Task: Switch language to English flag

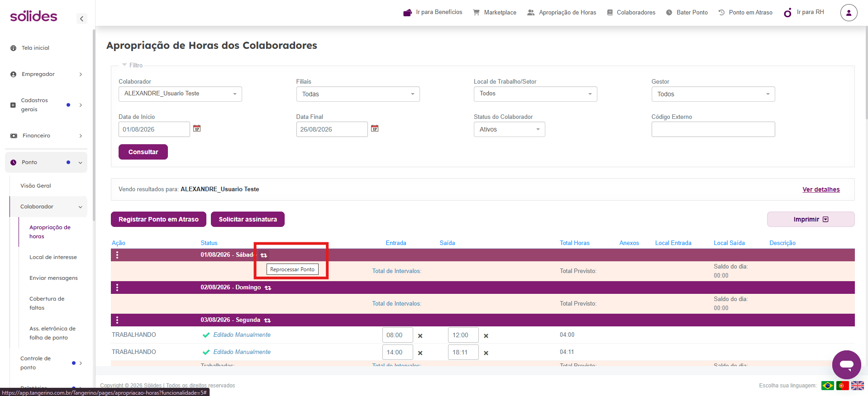Action: [x=858, y=386]
